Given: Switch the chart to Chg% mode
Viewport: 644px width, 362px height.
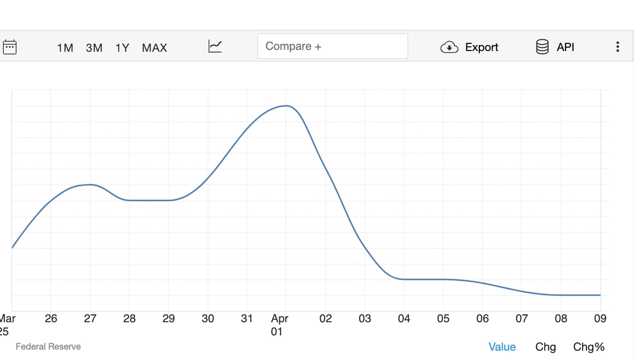Looking at the screenshot, I should [x=589, y=347].
